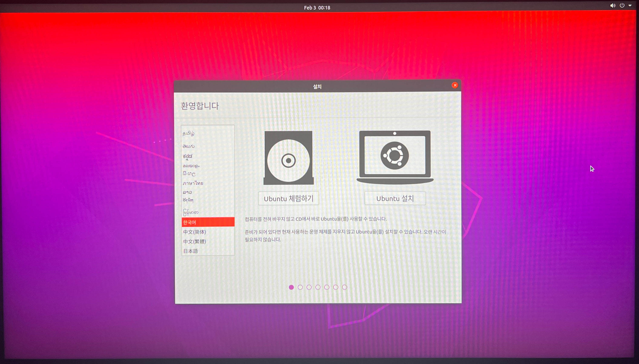Viewport: 639px width, 364px height.
Task: Click the last step progress dot
Action: (x=344, y=287)
